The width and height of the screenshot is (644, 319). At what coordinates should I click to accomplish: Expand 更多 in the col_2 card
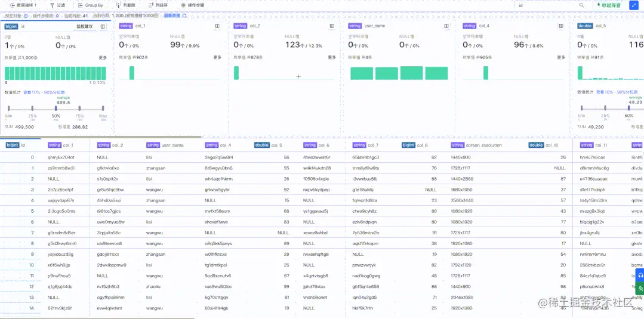[x=332, y=57]
